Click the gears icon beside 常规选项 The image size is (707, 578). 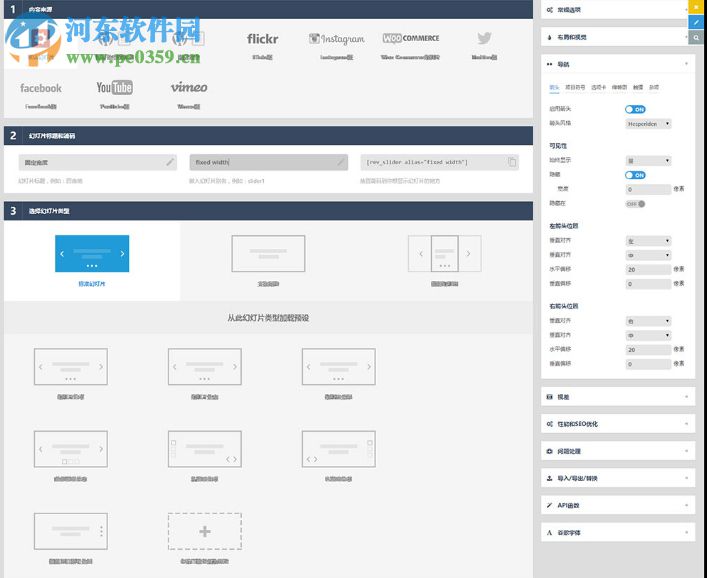(549, 10)
